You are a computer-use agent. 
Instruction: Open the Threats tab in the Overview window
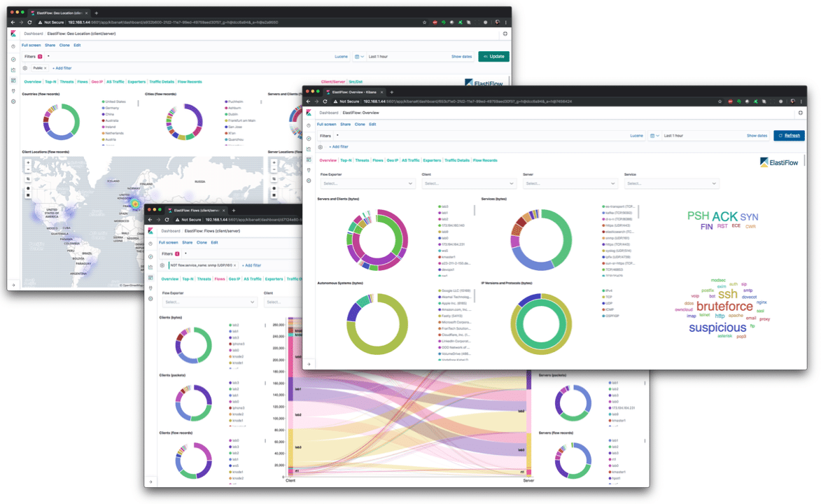pos(363,160)
